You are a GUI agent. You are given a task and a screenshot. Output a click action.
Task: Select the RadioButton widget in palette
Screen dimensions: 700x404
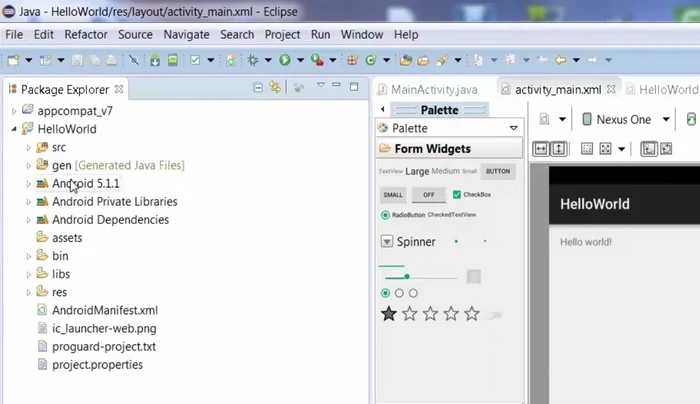coord(403,215)
